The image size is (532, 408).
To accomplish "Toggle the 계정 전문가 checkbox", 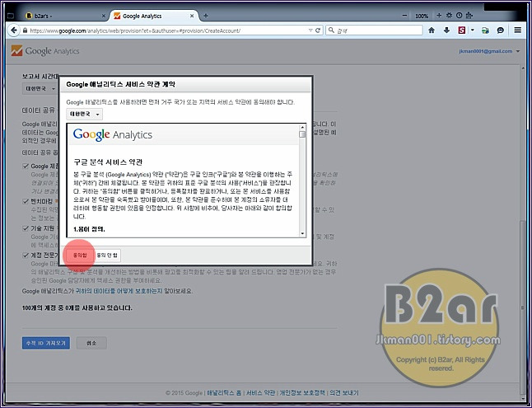I will 26,256.
